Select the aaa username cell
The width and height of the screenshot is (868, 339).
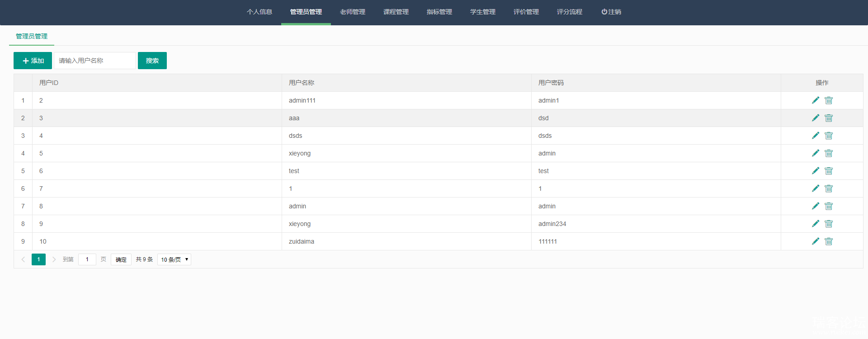[406, 118]
